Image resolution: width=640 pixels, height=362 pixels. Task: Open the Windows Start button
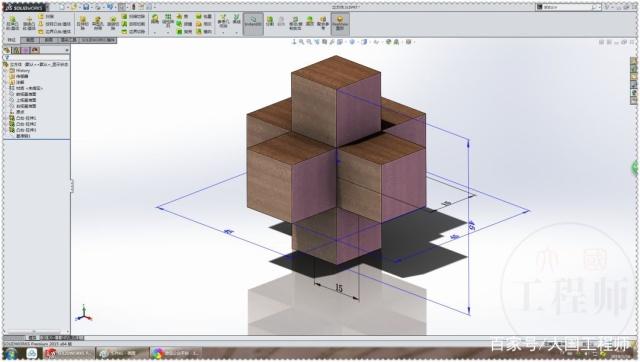pyautogui.click(x=11, y=353)
